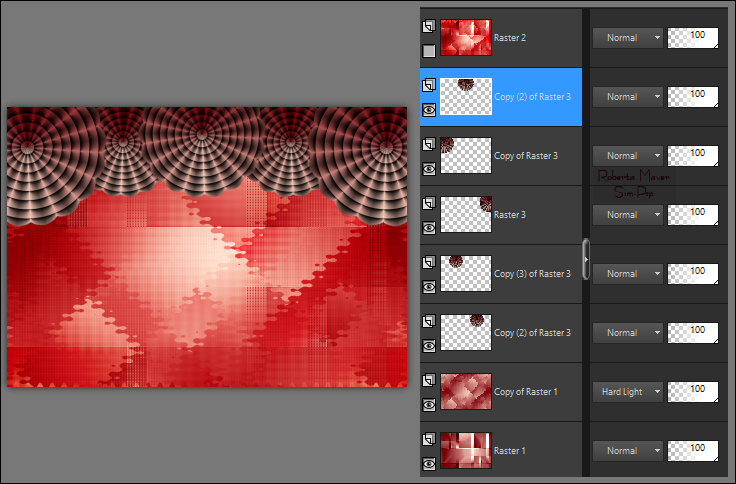This screenshot has width=736, height=484.
Task: Click the layer type icon of Raster 3
Action: [429, 204]
